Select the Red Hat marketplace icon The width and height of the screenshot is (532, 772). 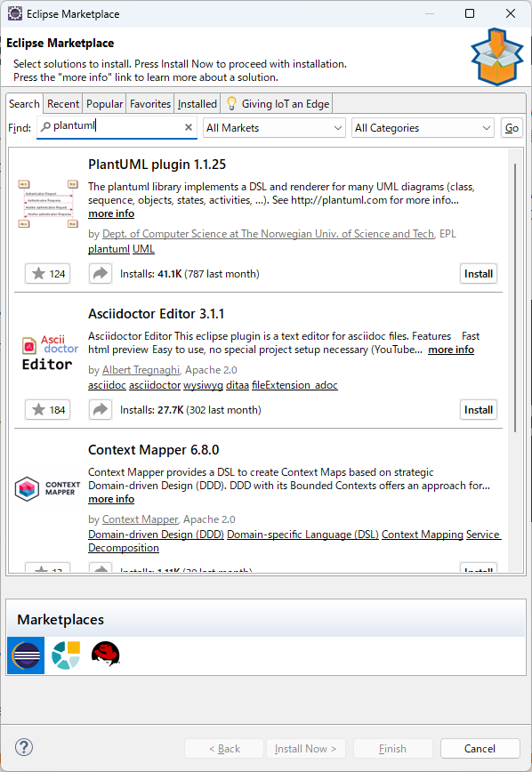[106, 654]
